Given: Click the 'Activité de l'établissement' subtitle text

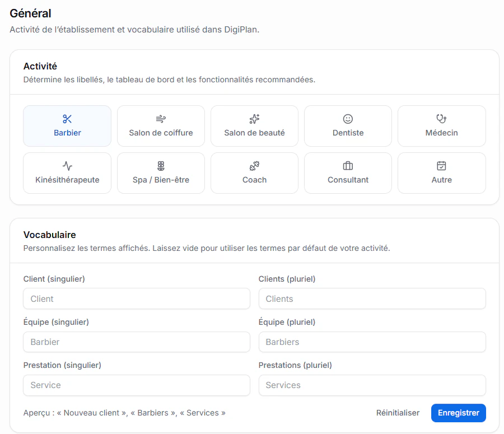Looking at the screenshot, I should (x=134, y=30).
